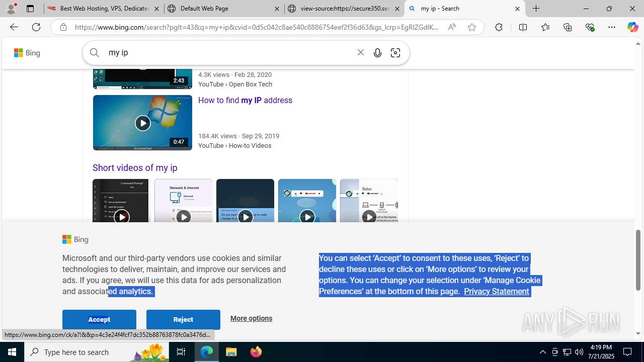Open the Collections panel
The width and height of the screenshot is (644, 362).
(x=568, y=27)
